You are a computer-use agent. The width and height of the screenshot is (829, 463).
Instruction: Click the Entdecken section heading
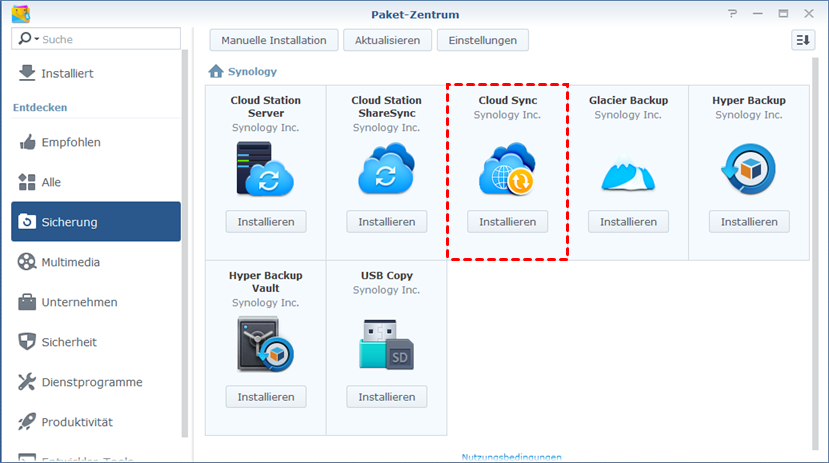click(x=40, y=107)
